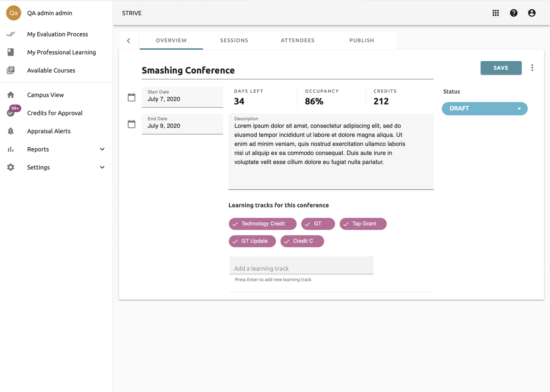
Task: Switch to the Sessions tab
Action: coord(234,40)
